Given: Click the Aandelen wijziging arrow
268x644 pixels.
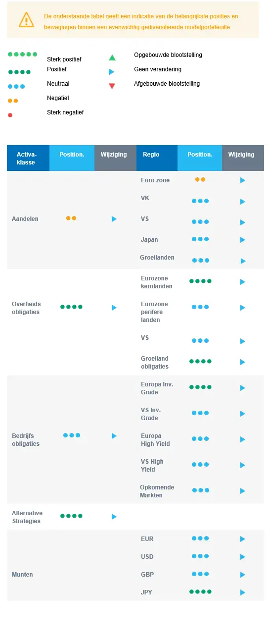Looking at the screenshot, I should [x=114, y=219].
